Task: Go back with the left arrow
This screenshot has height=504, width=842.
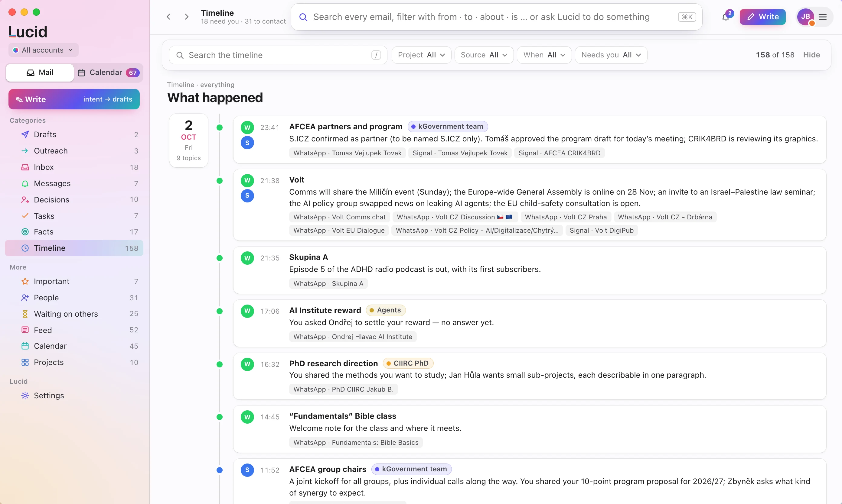Action: click(x=168, y=17)
